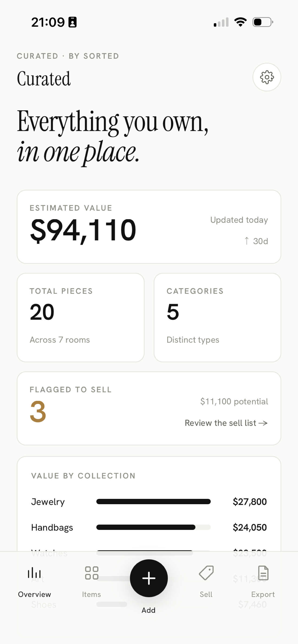Open the Sell tag icon
This screenshot has height=644, width=298.
pos(206,573)
